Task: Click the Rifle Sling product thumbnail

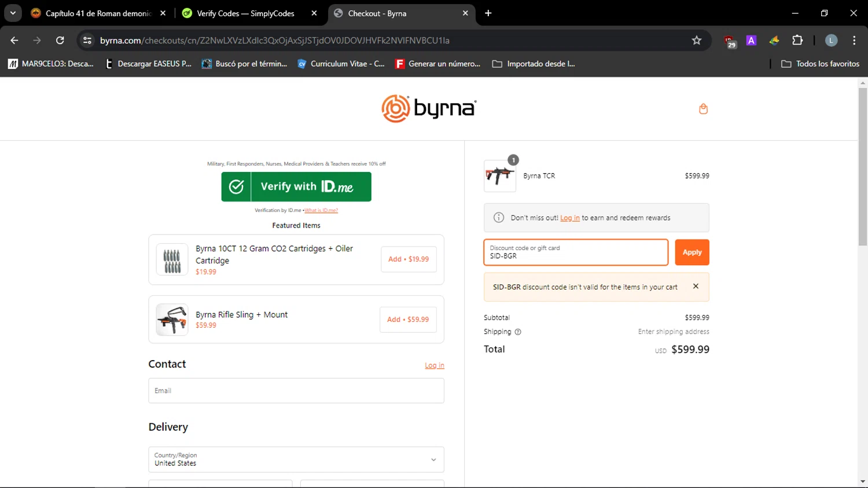Action: 172,320
